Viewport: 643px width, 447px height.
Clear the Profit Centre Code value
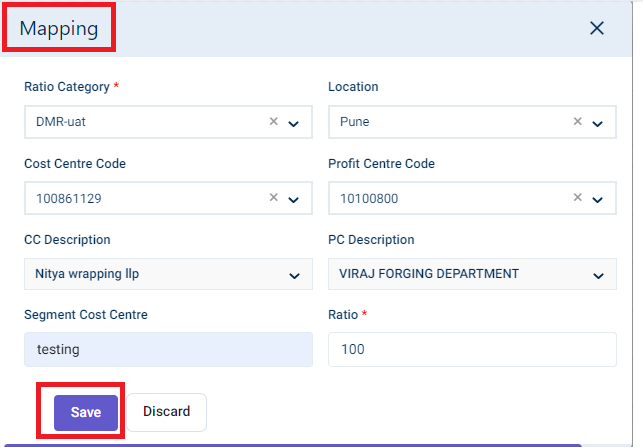pos(577,197)
